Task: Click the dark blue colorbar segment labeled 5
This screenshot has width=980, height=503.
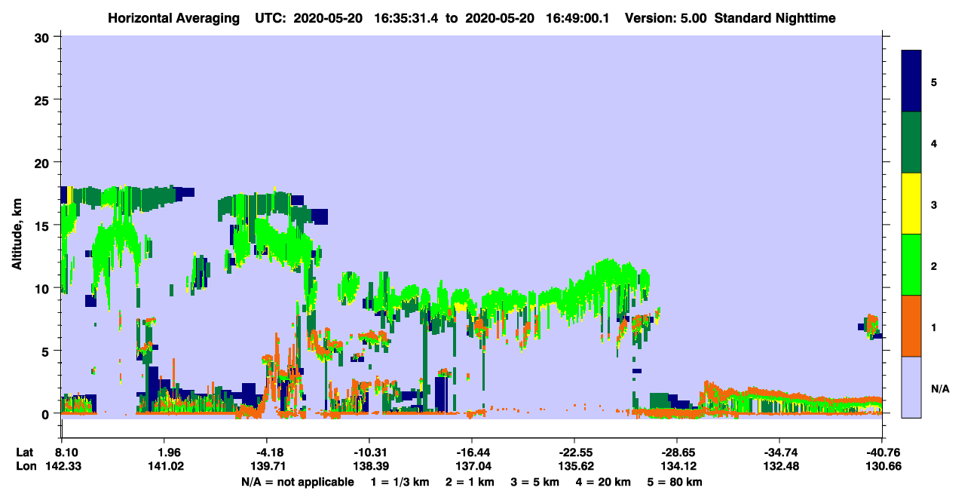Action: pyautogui.click(x=911, y=81)
